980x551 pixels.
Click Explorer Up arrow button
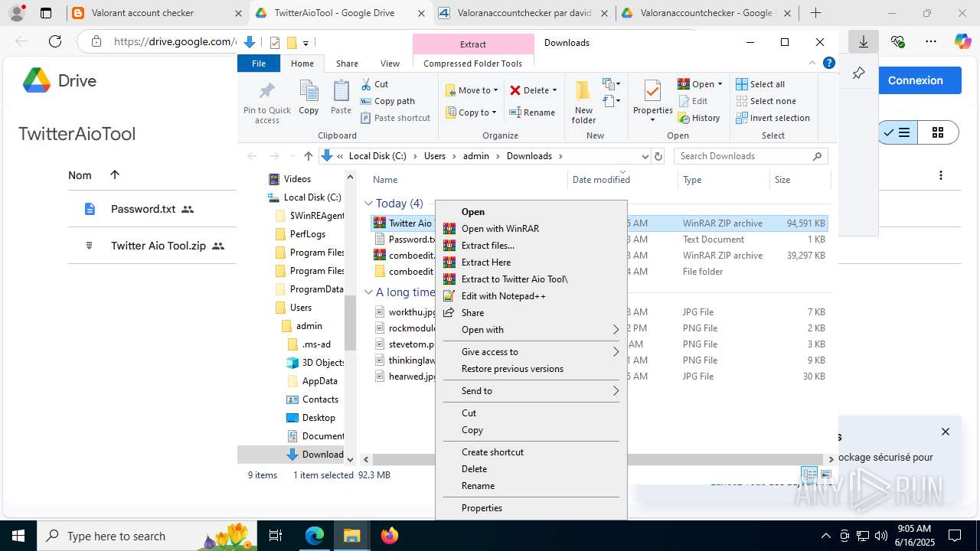pyautogui.click(x=309, y=156)
